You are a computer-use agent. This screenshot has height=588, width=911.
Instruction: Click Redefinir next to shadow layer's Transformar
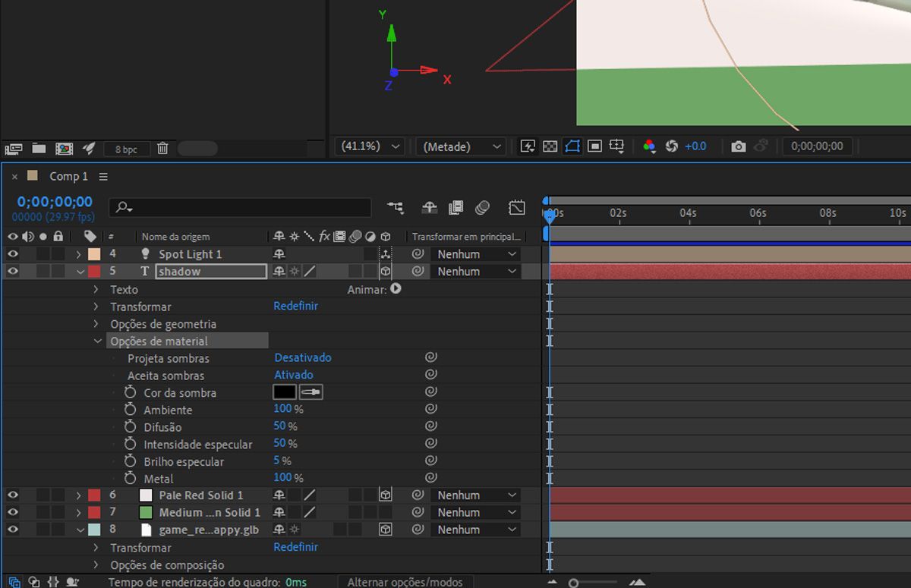pyautogui.click(x=295, y=307)
